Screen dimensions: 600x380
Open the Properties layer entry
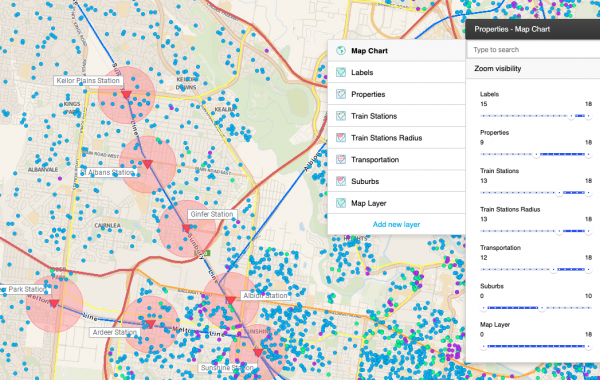tap(396, 94)
